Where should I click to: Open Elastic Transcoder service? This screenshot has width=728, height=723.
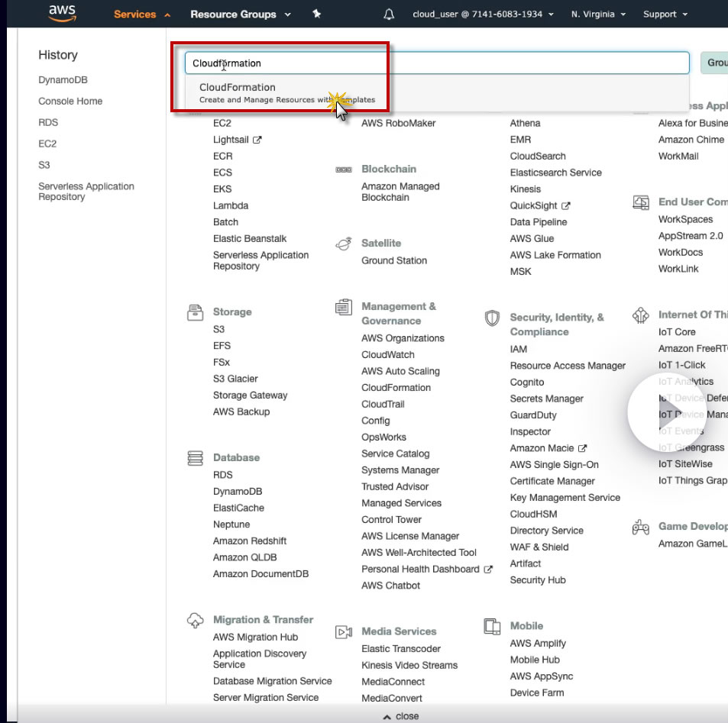click(401, 649)
